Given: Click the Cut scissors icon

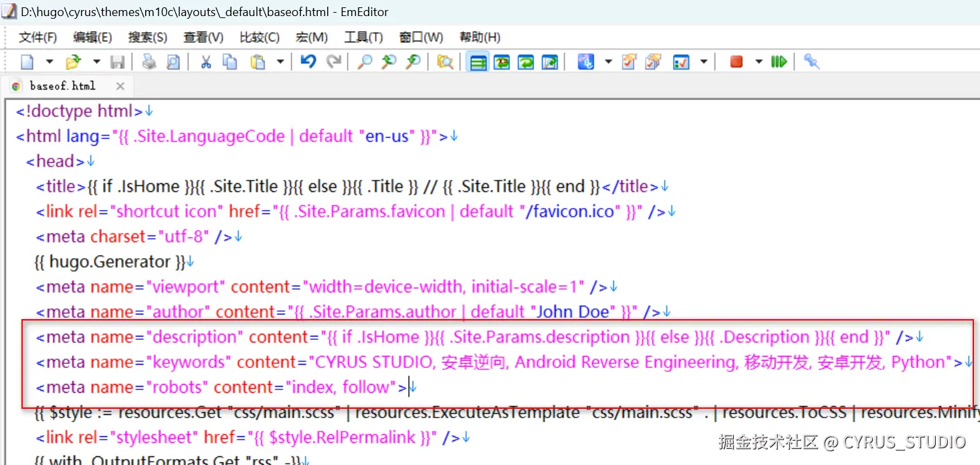Looking at the screenshot, I should [x=206, y=62].
